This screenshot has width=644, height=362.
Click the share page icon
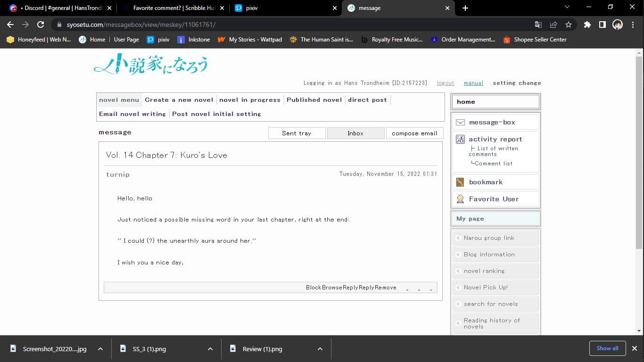pyautogui.click(x=553, y=25)
